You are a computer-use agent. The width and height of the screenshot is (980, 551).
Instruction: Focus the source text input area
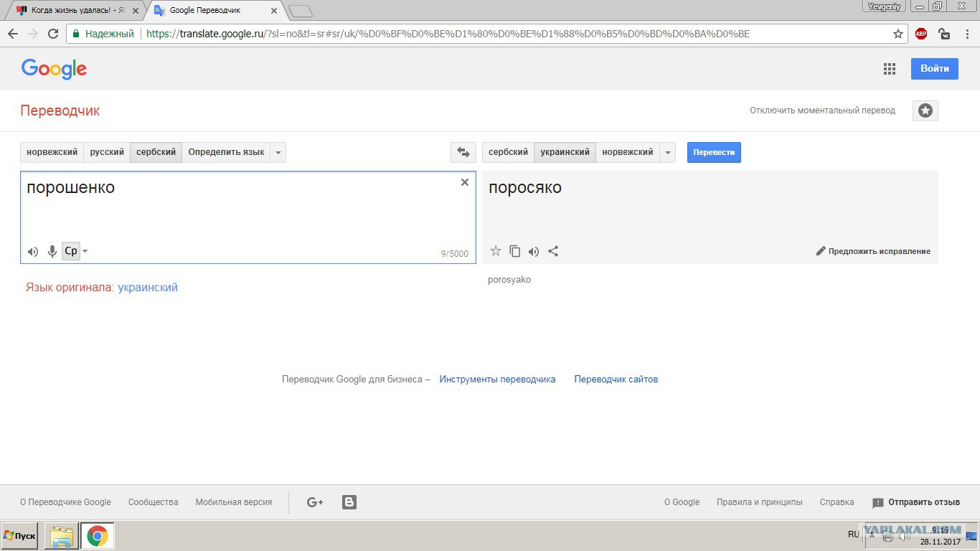(248, 217)
